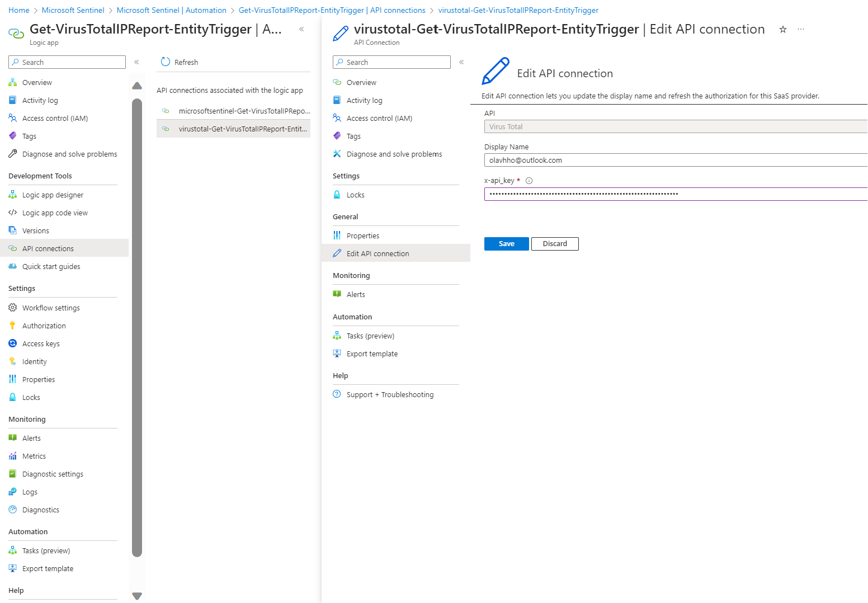Go to Microsoft Sentinel breadcrumb
The height and width of the screenshot is (603, 868).
click(x=73, y=10)
